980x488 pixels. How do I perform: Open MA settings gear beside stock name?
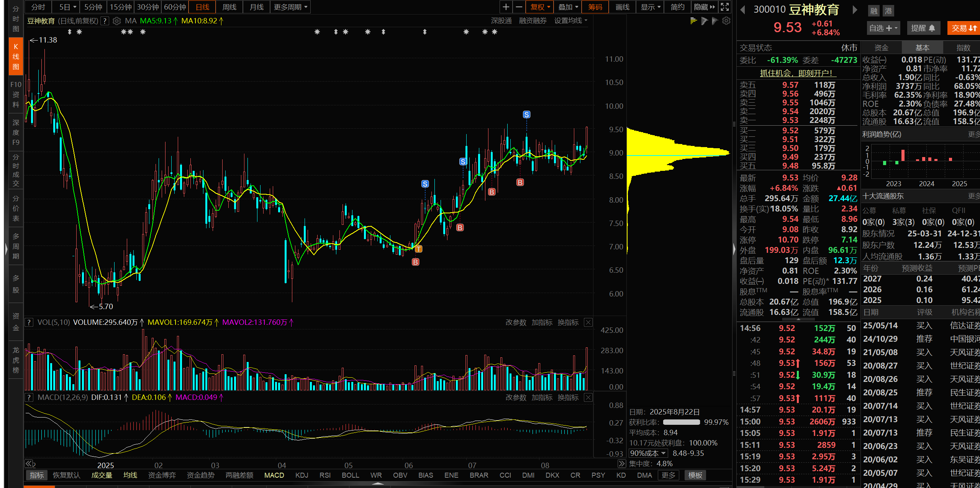click(117, 21)
